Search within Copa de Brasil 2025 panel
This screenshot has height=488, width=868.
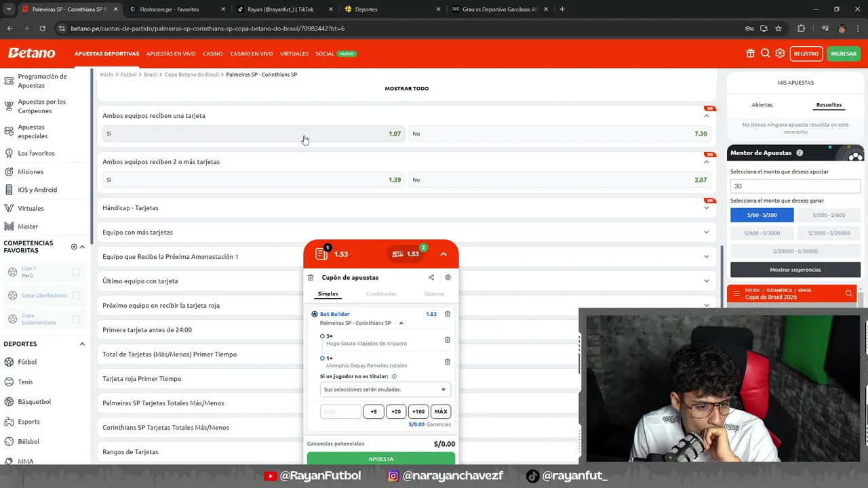point(848,293)
